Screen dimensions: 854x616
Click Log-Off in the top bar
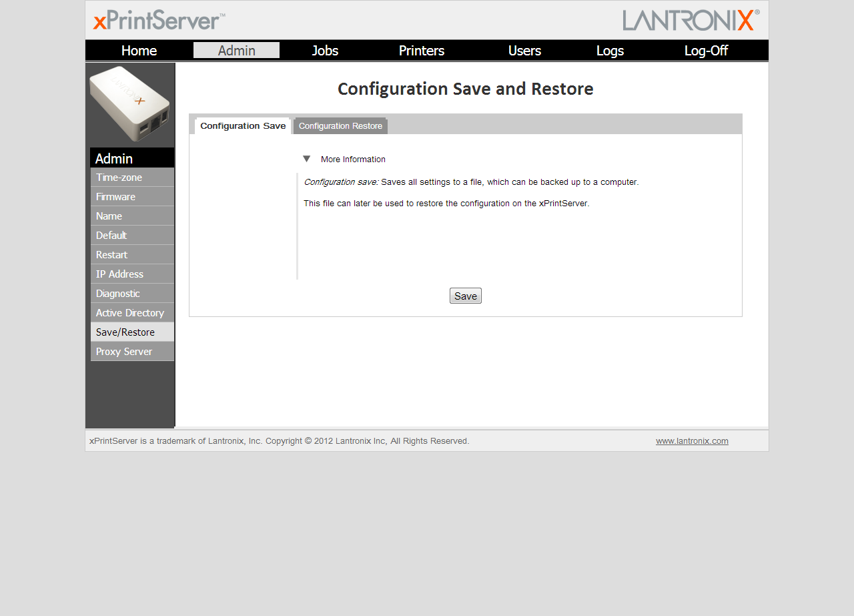tap(706, 51)
